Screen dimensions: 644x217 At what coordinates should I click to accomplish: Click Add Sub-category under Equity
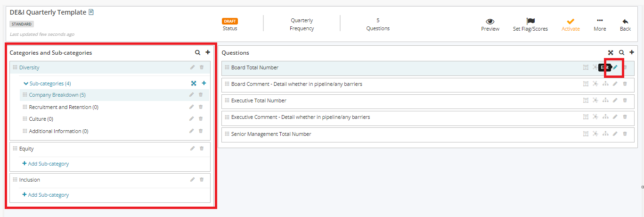click(x=46, y=164)
